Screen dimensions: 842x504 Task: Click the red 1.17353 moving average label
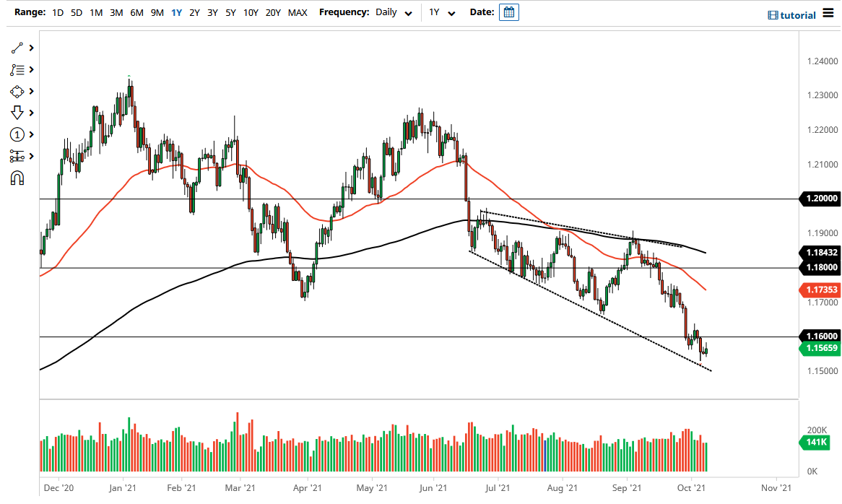pyautogui.click(x=819, y=290)
